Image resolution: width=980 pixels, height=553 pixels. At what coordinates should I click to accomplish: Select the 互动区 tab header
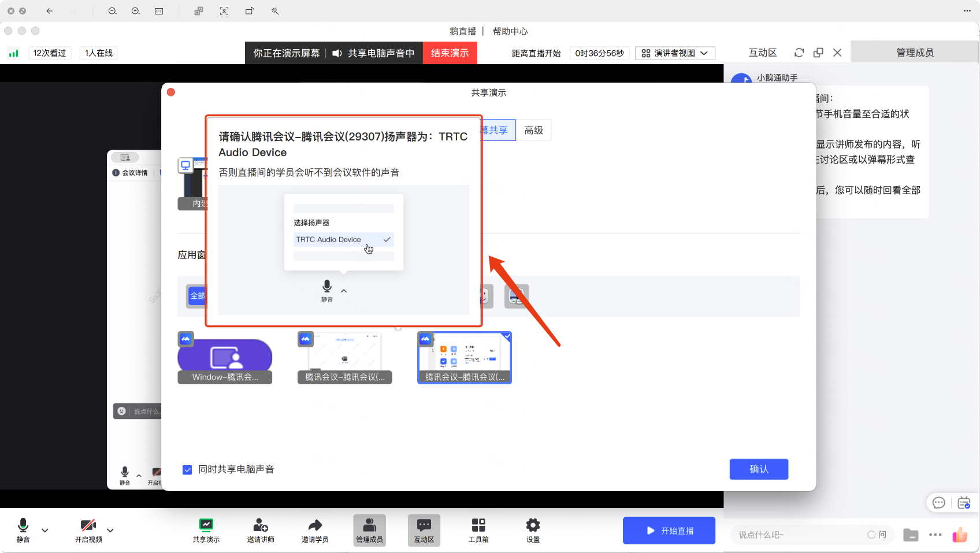[x=763, y=53]
